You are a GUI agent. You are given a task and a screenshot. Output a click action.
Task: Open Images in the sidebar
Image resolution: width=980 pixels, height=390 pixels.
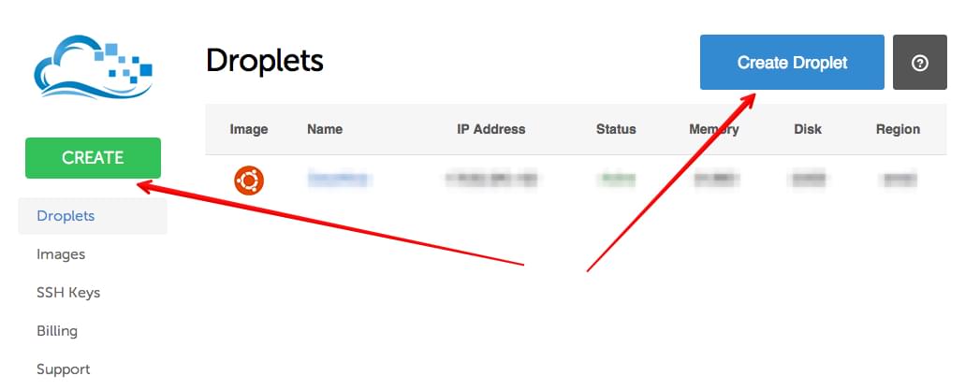(61, 254)
